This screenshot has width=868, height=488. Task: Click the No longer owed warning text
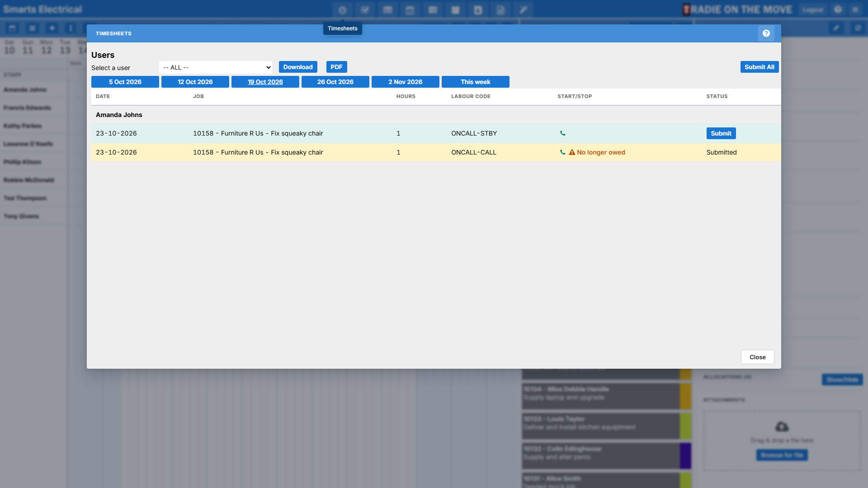pos(601,152)
